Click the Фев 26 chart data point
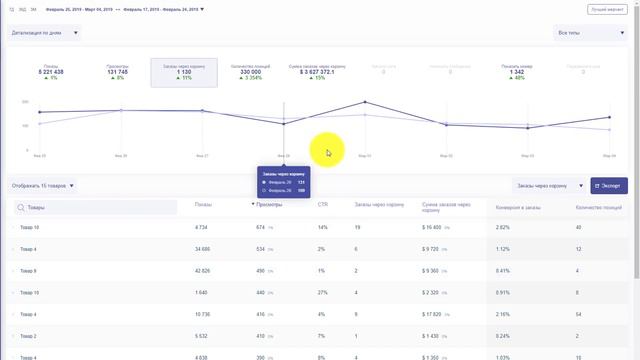The image size is (640, 360). (x=121, y=111)
